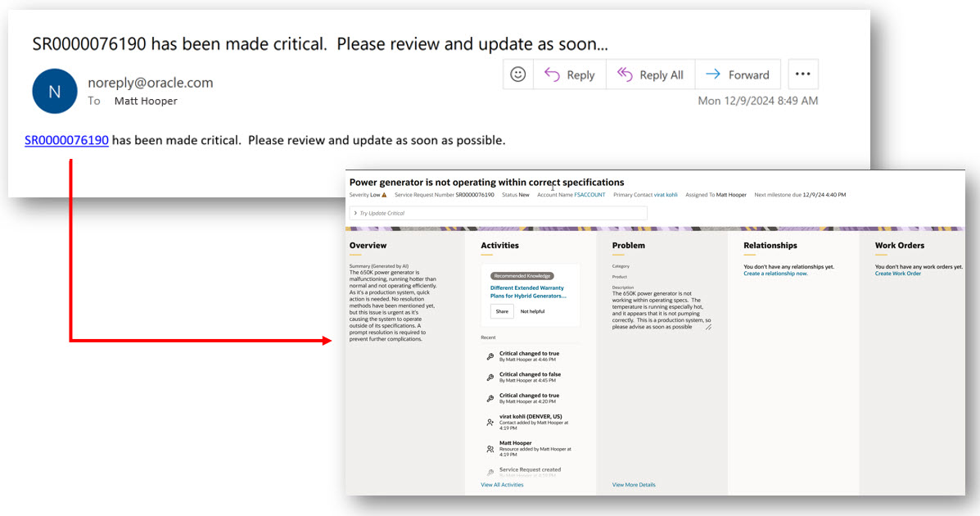
Task: Click the problem Description text about 650K generator
Action: click(662, 310)
